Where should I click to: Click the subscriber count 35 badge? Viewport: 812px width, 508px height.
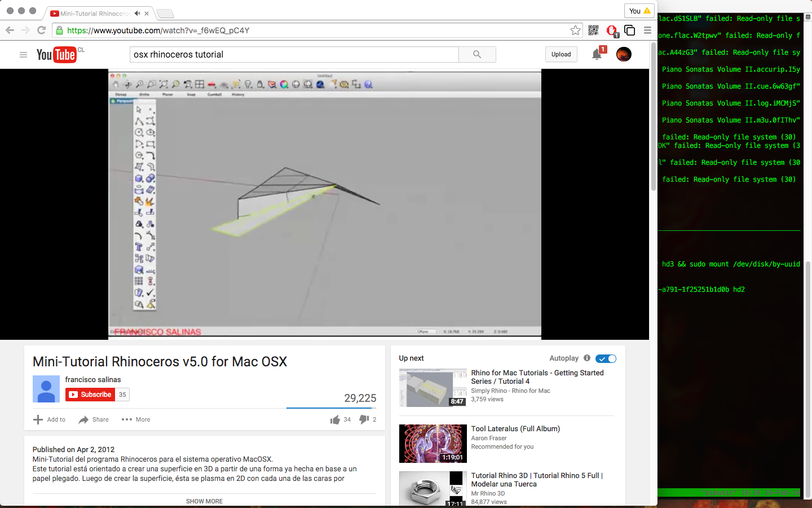(x=122, y=395)
